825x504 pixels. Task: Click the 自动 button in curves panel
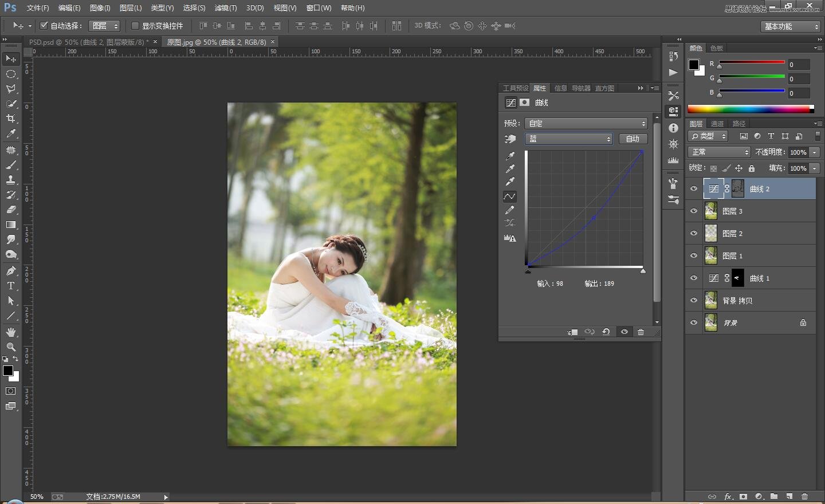tap(632, 139)
